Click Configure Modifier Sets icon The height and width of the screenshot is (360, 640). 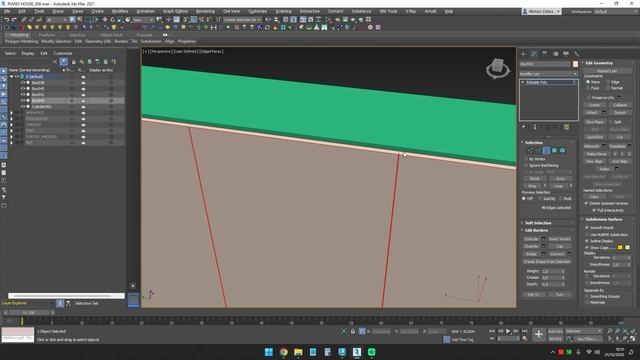(x=567, y=127)
